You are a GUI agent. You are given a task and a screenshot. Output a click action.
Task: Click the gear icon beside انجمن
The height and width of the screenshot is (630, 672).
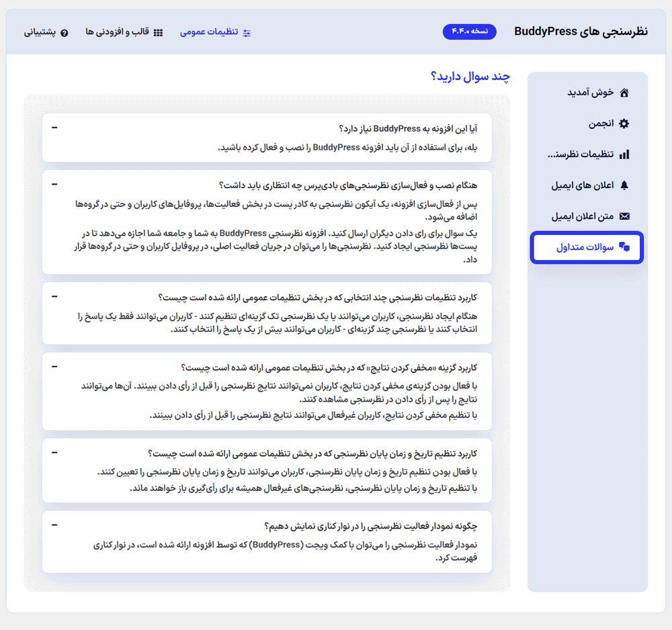(x=624, y=124)
